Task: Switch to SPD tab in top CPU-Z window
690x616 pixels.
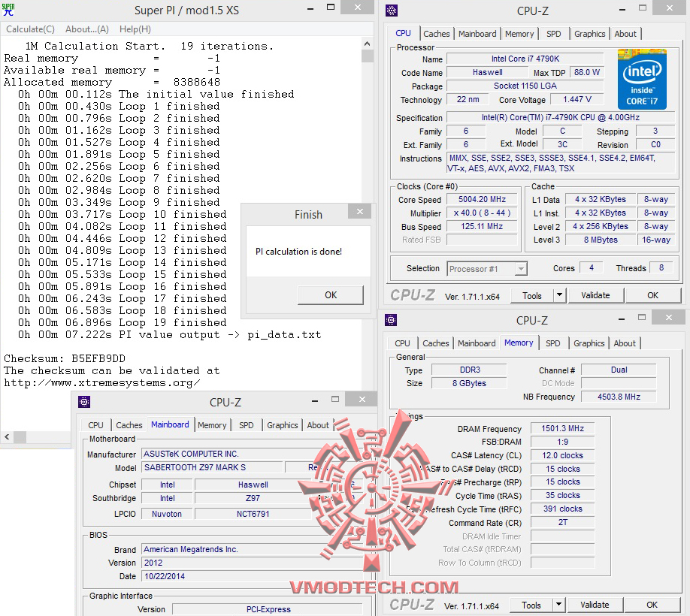Action: (554, 34)
